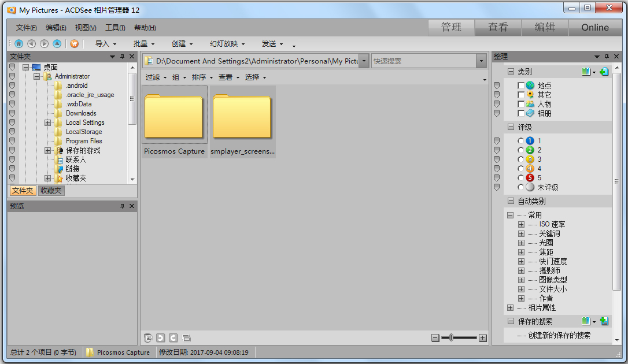
Task: Click the add new category icon in the 类别 header
Action: coord(604,72)
